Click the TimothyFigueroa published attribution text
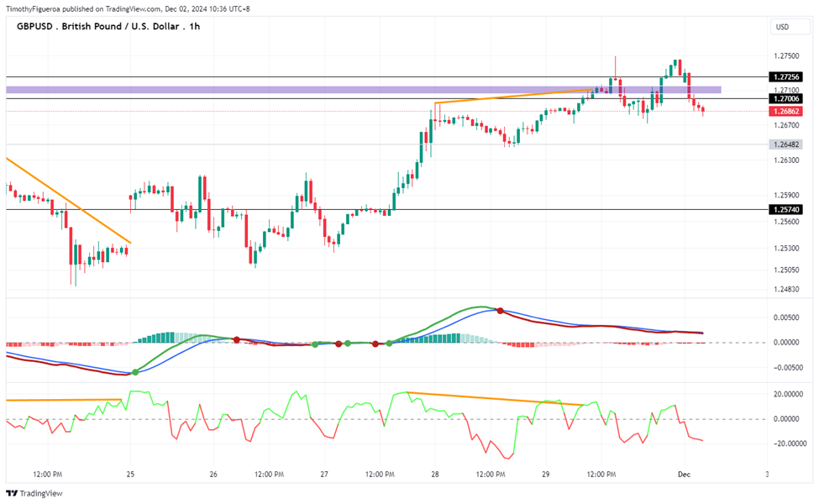Screen dimensions: 819x504 click(128, 9)
